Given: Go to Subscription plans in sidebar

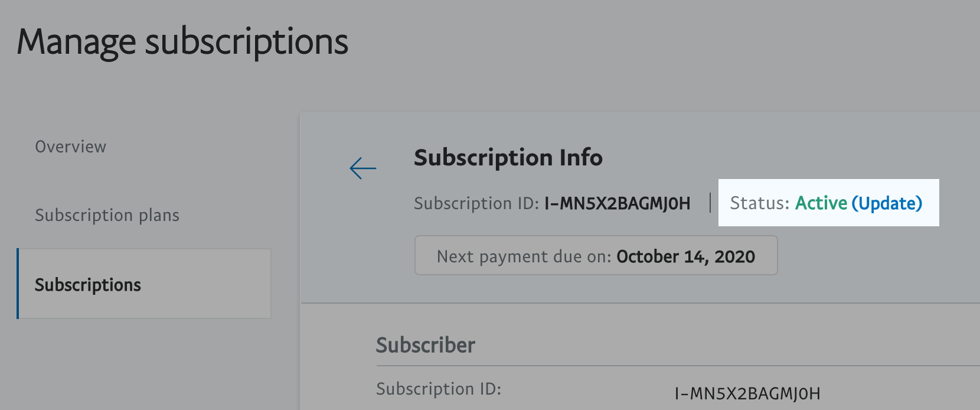Looking at the screenshot, I should (x=107, y=215).
